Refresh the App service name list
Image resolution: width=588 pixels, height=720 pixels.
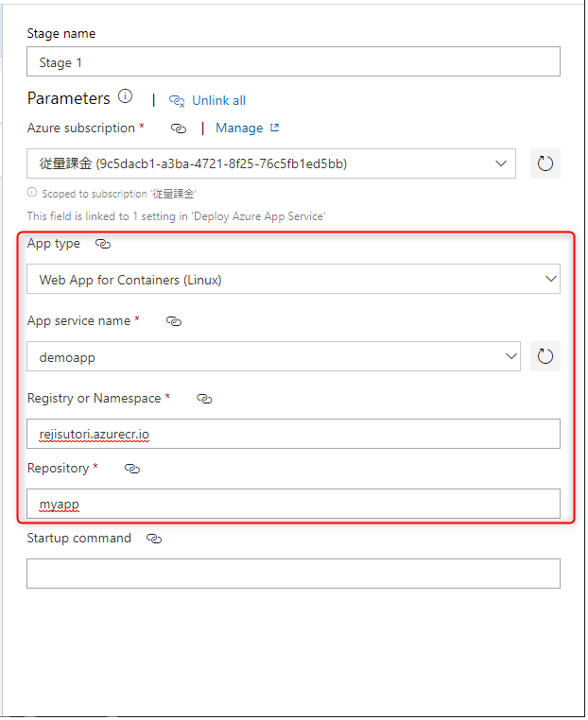(545, 356)
